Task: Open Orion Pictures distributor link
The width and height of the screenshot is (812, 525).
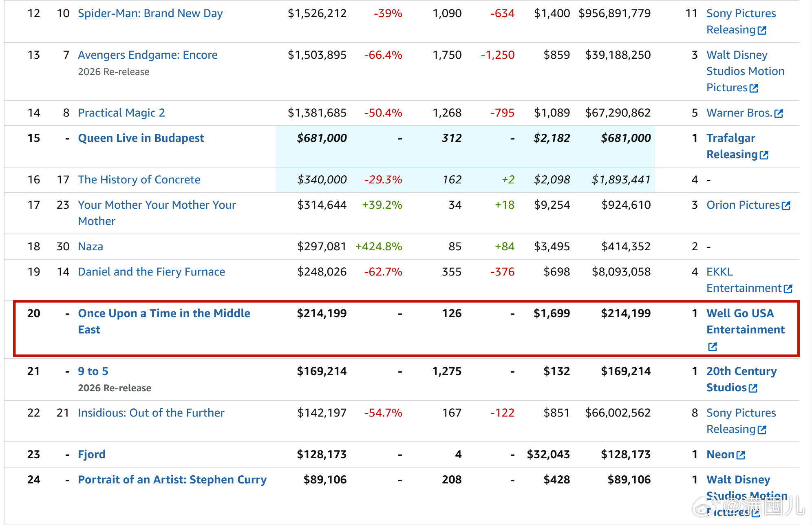Action: tap(743, 205)
